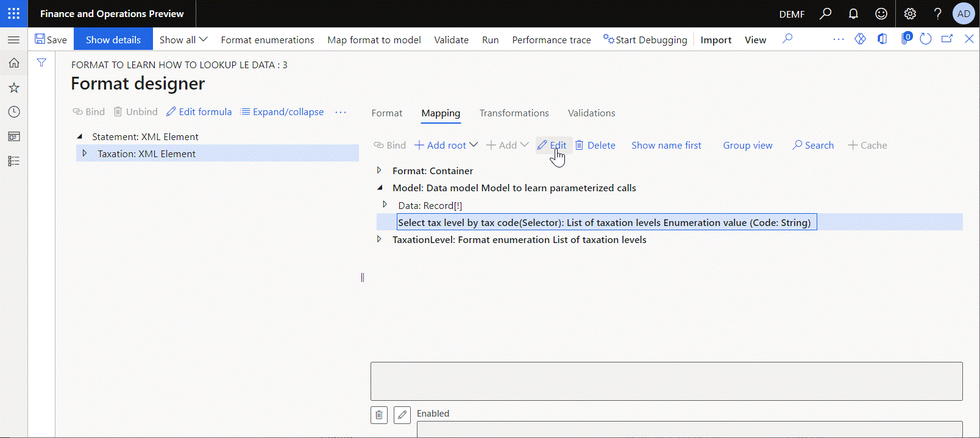The width and height of the screenshot is (980, 438).
Task: Expand the Taxation XML Element node
Action: tap(85, 154)
